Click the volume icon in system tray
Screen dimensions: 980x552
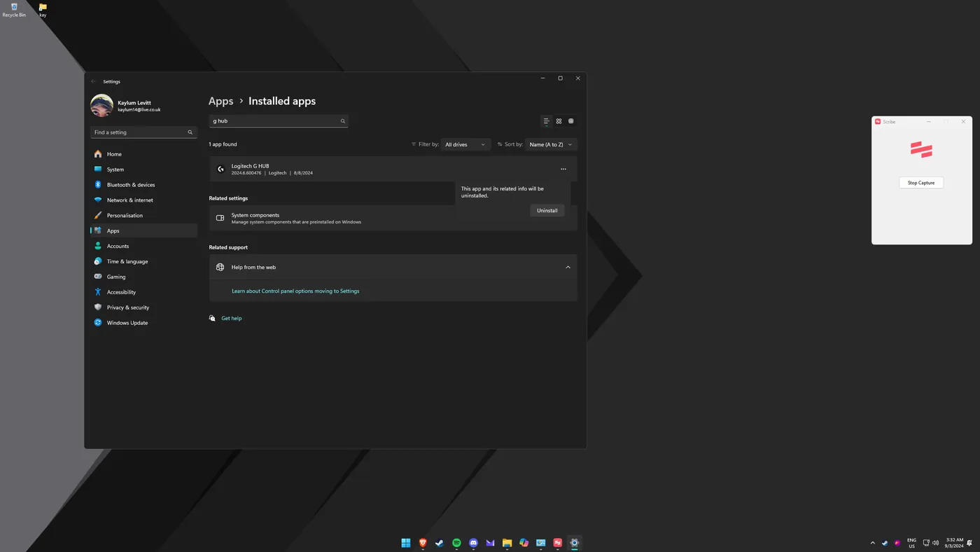click(936, 543)
